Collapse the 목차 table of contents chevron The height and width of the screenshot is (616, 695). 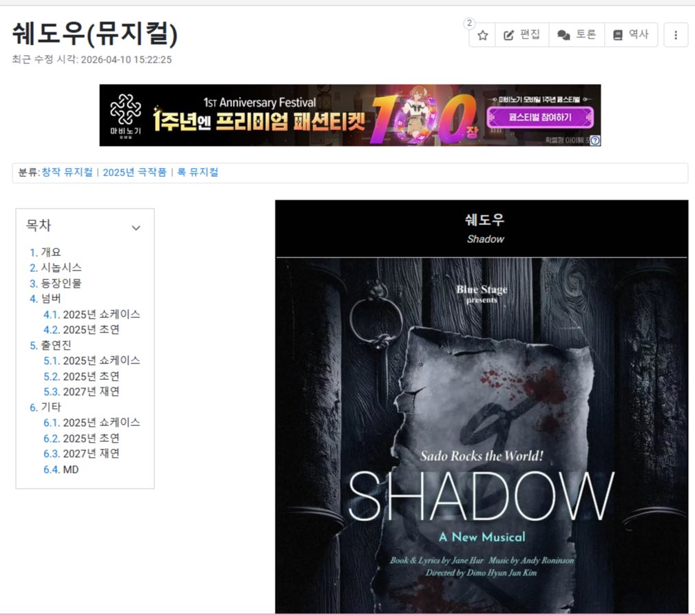pyautogui.click(x=136, y=228)
